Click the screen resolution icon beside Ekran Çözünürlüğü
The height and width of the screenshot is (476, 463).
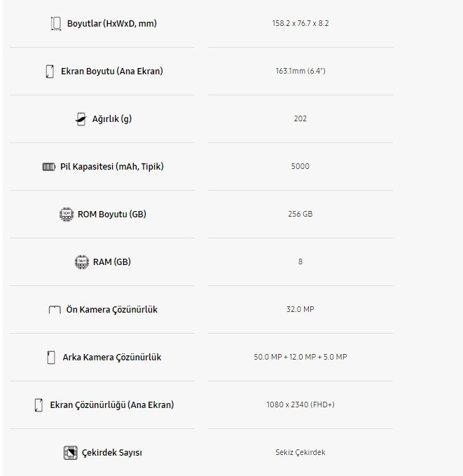pyautogui.click(x=39, y=405)
